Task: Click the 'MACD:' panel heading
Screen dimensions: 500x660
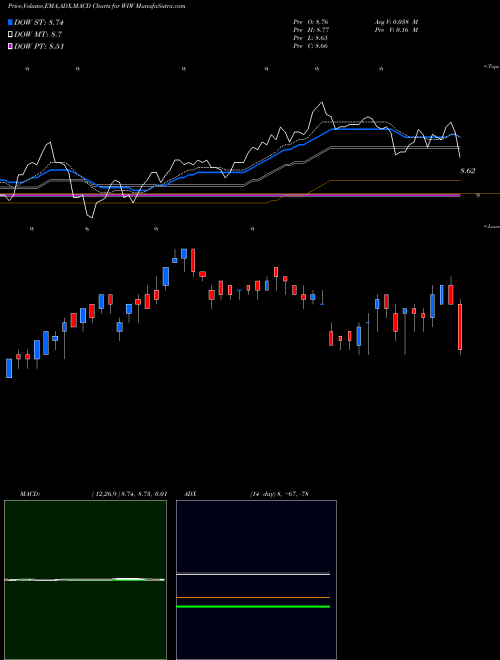Action: tap(29, 494)
